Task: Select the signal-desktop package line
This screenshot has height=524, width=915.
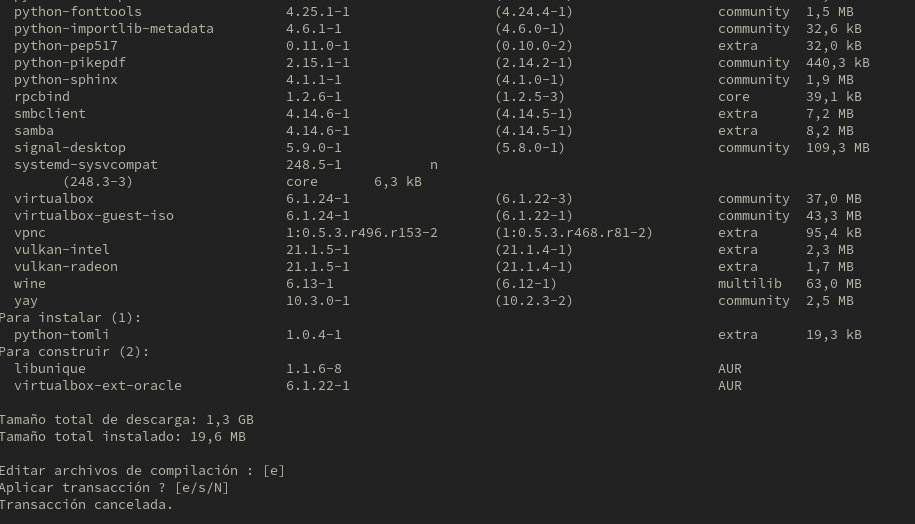Action: (442, 148)
